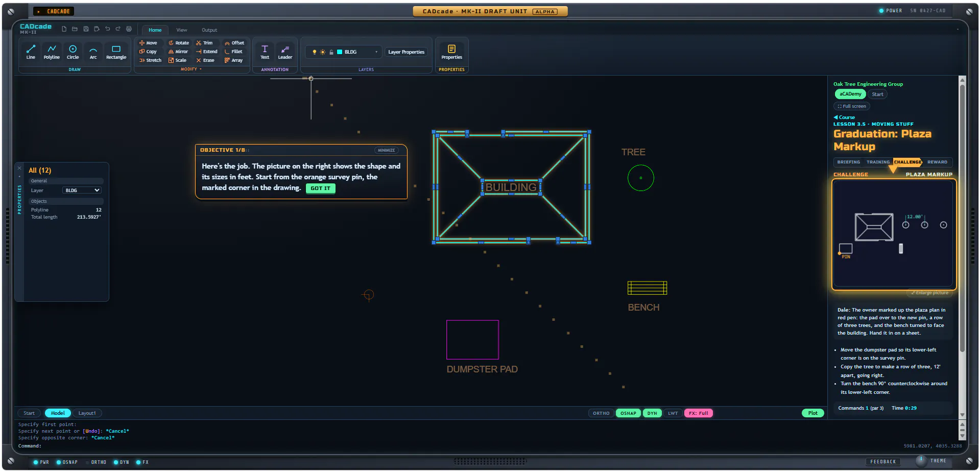Image resolution: width=980 pixels, height=471 pixels.
Task: Open the Layout1 tab
Action: (87, 413)
